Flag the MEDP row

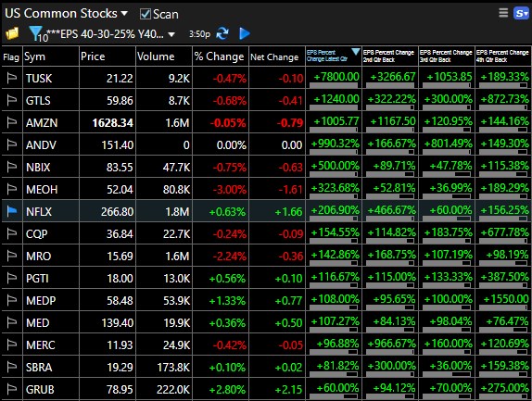click(x=12, y=300)
